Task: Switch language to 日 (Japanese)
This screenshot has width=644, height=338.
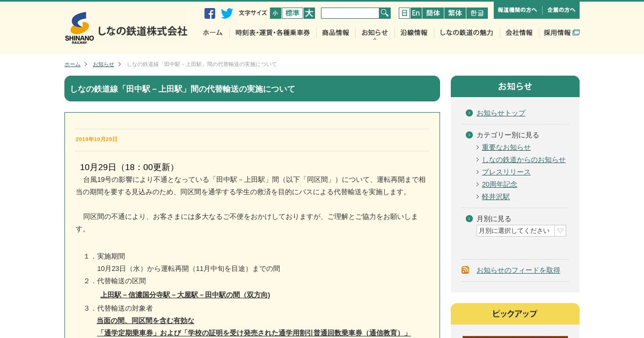Action: pos(404,13)
